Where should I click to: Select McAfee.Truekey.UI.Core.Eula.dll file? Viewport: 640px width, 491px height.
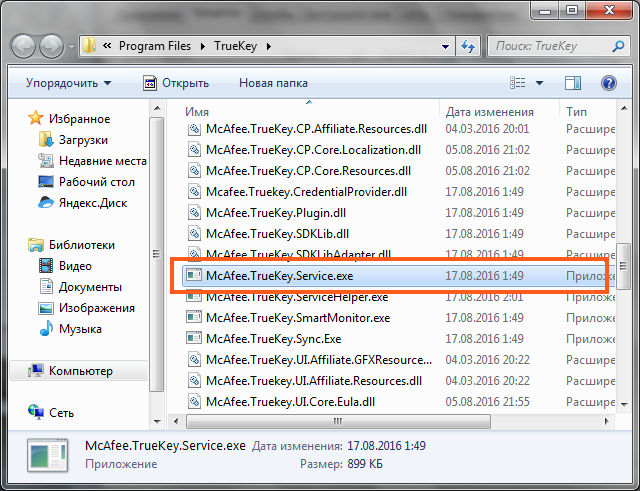290,402
